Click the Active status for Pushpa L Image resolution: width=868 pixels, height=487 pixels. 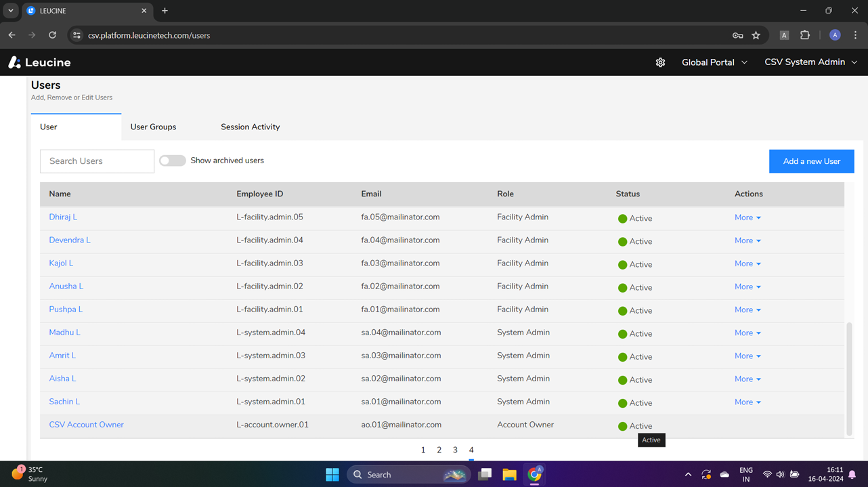(x=635, y=310)
